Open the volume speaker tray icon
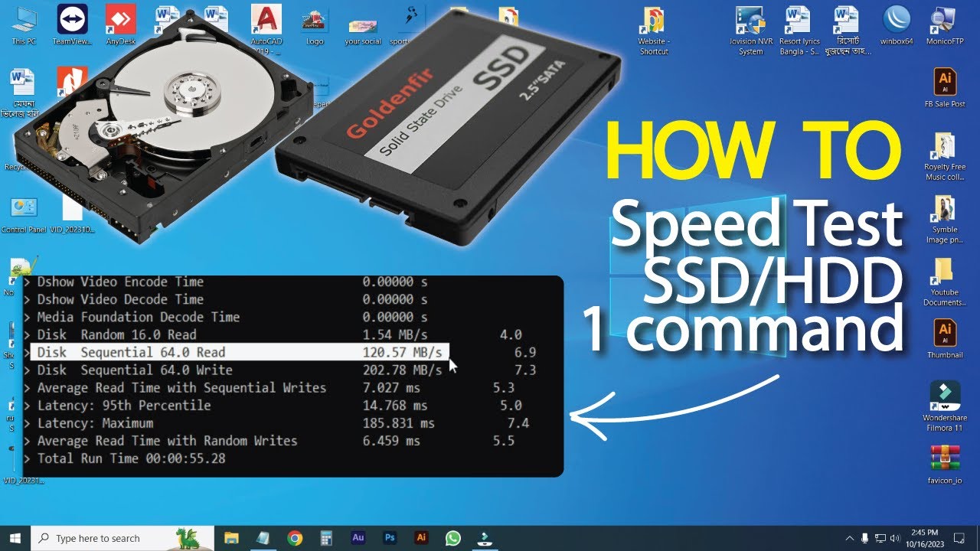The height and width of the screenshot is (551, 980). [x=896, y=538]
